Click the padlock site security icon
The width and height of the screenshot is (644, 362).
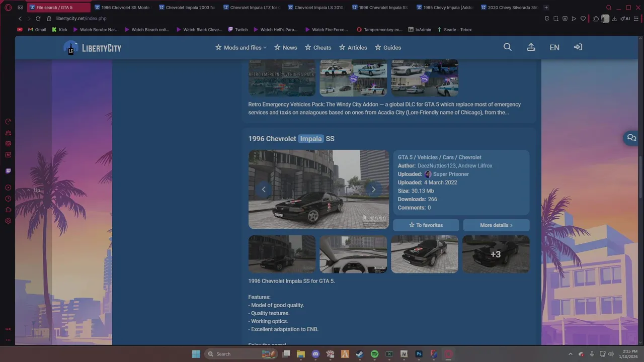point(49,19)
